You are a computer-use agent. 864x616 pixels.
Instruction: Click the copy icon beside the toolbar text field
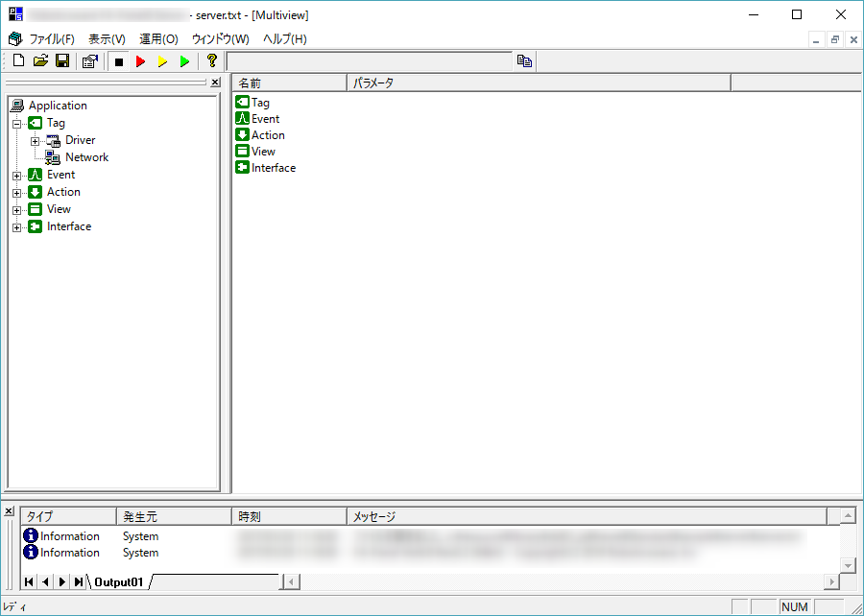point(524,61)
